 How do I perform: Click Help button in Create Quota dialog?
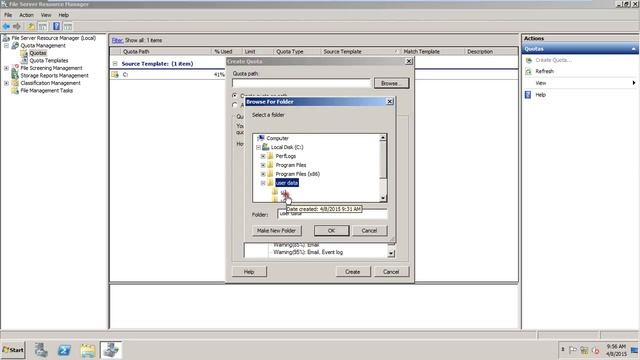[249, 272]
